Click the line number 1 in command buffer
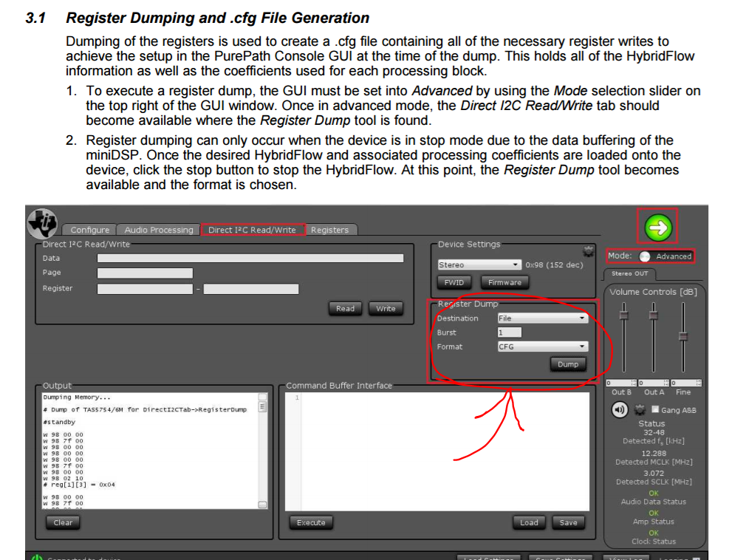The height and width of the screenshot is (560, 729). tap(297, 397)
